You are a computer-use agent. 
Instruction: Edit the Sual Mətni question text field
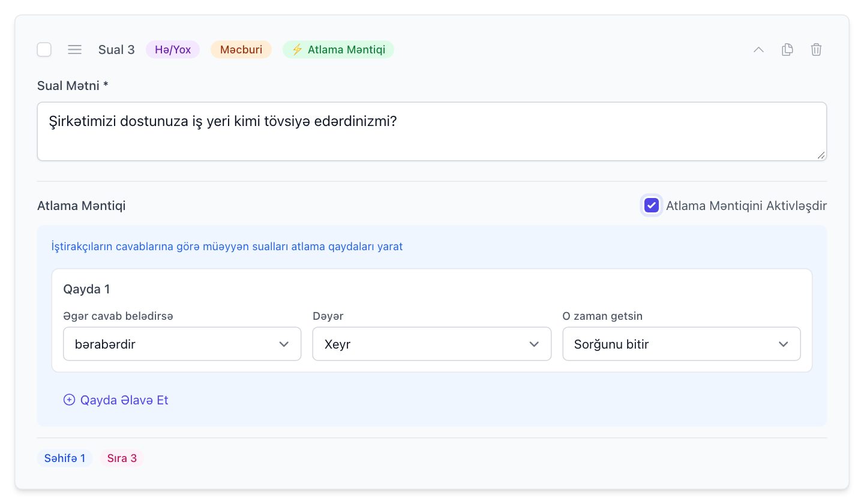[x=432, y=131]
